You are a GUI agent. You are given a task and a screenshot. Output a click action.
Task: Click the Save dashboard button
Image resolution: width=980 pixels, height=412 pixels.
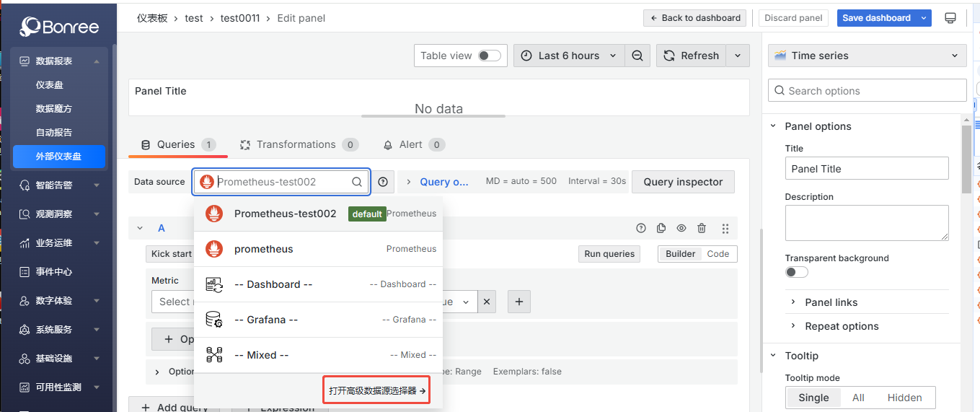(876, 18)
